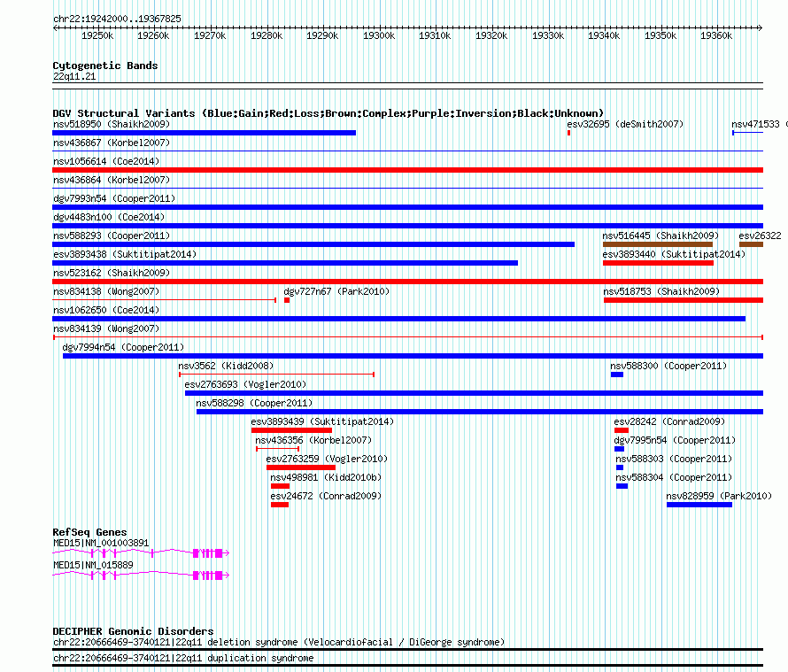The height and width of the screenshot is (672, 788).
Task: Click the nsv1062650 (Coe2014) label
Action: point(106,310)
